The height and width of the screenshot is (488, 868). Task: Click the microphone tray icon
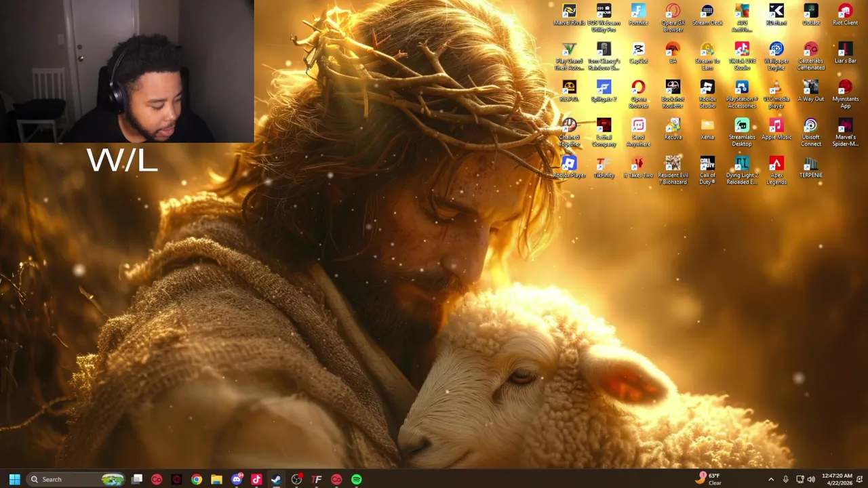(x=786, y=479)
